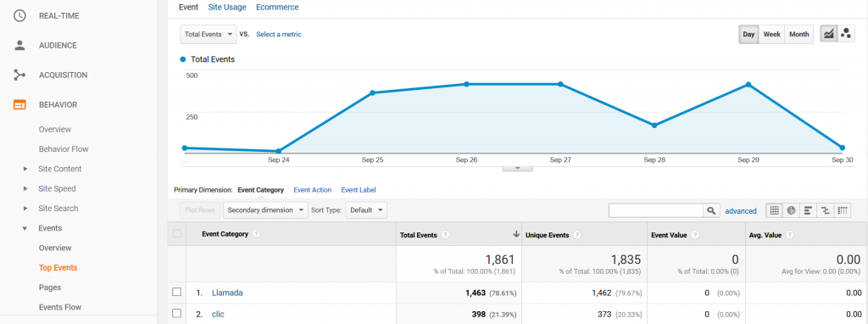Open the Secondary dimension dropdown
868x324 pixels.
pos(265,210)
